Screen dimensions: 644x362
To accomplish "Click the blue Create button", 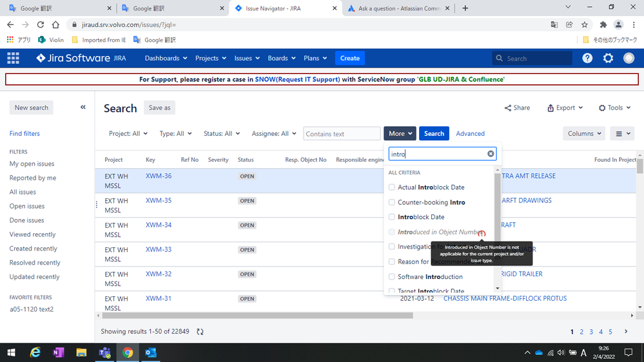I will click(350, 58).
